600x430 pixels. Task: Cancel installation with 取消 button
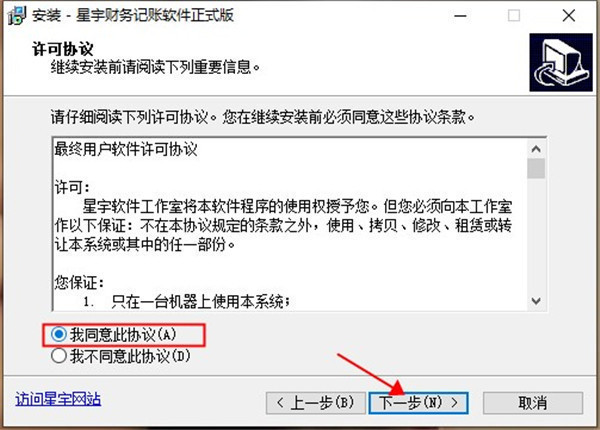point(533,403)
